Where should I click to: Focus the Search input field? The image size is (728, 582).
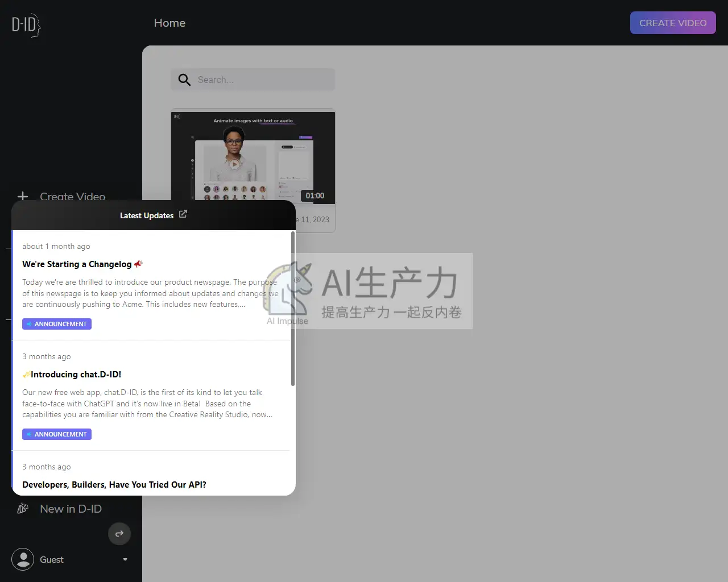[253, 80]
